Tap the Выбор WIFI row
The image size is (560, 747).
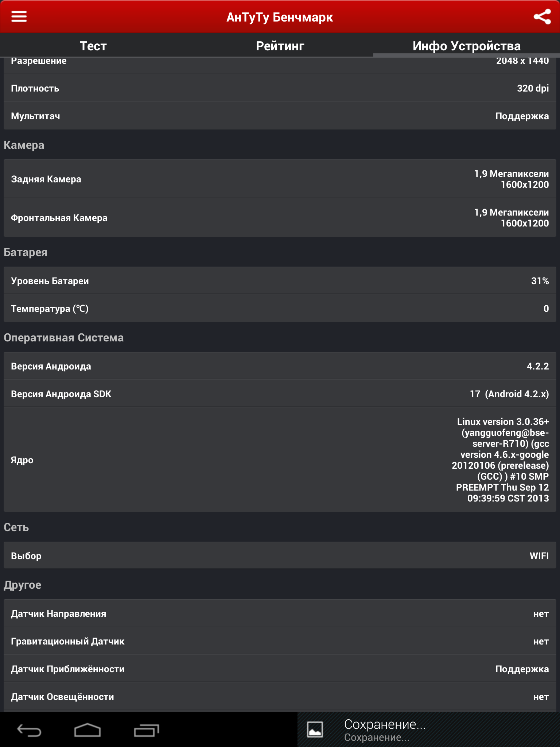click(x=280, y=556)
